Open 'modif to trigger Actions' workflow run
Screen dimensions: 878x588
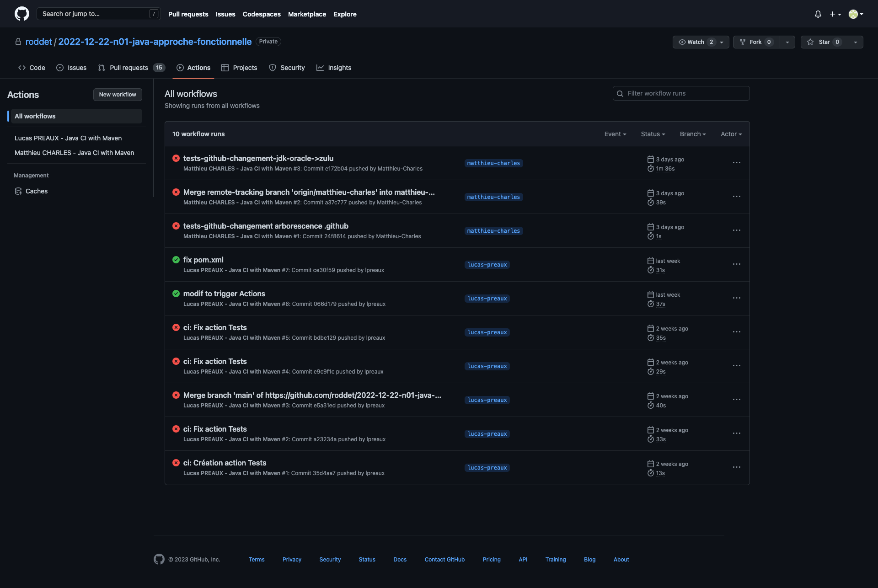pyautogui.click(x=224, y=294)
